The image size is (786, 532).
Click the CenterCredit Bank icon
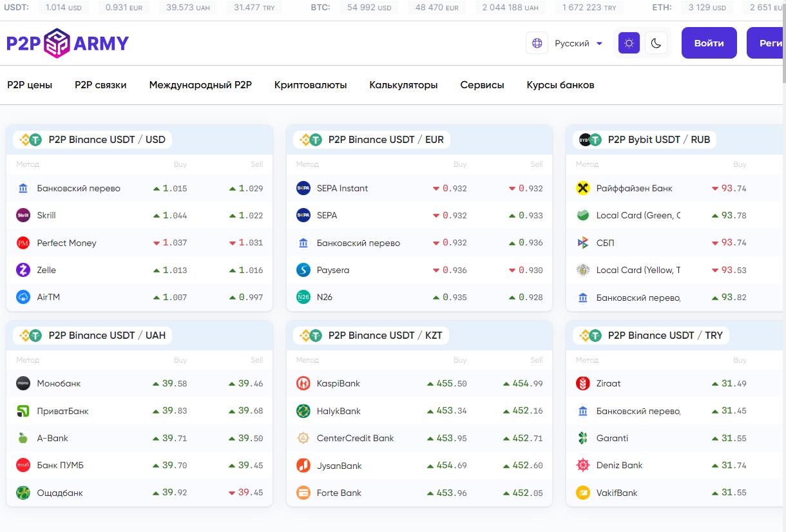[x=303, y=438]
